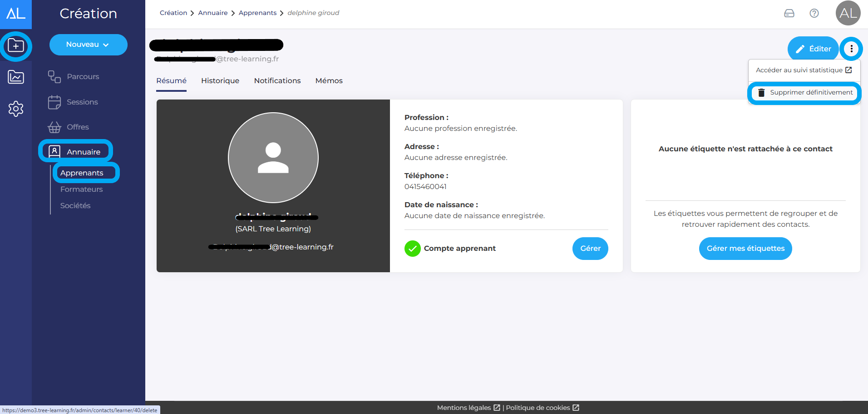Open the Création folder-plus sidebar icon

[x=16, y=46]
